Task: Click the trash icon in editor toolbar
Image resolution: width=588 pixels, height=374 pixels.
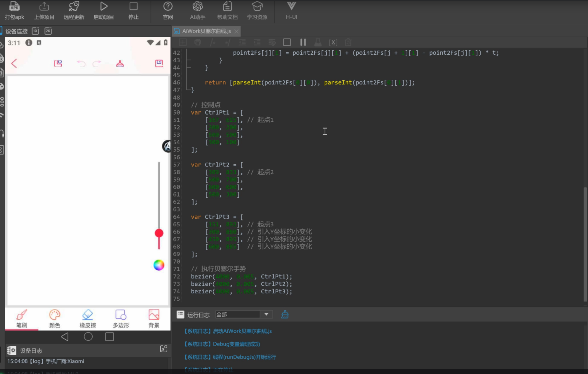Action: (348, 42)
